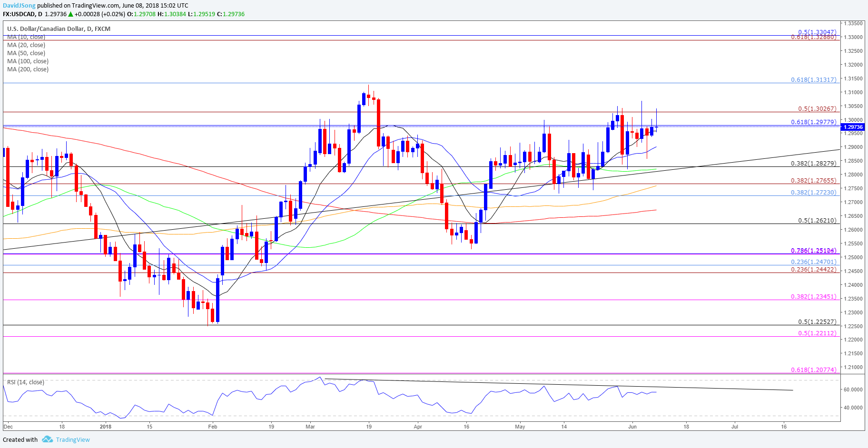This screenshot has width=868, height=448.
Task: Click the Mar date axis label
Action: pyautogui.click(x=310, y=427)
